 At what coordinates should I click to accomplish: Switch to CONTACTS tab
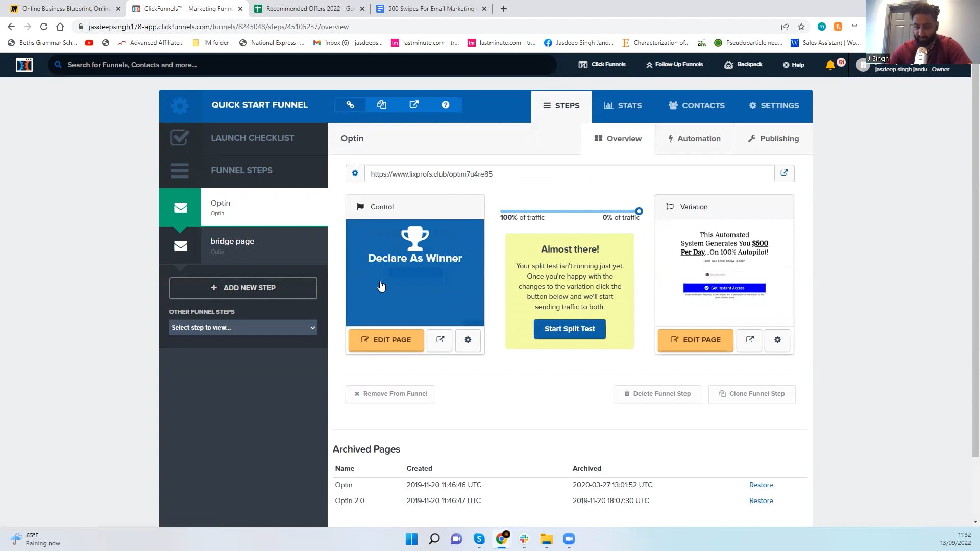click(696, 106)
